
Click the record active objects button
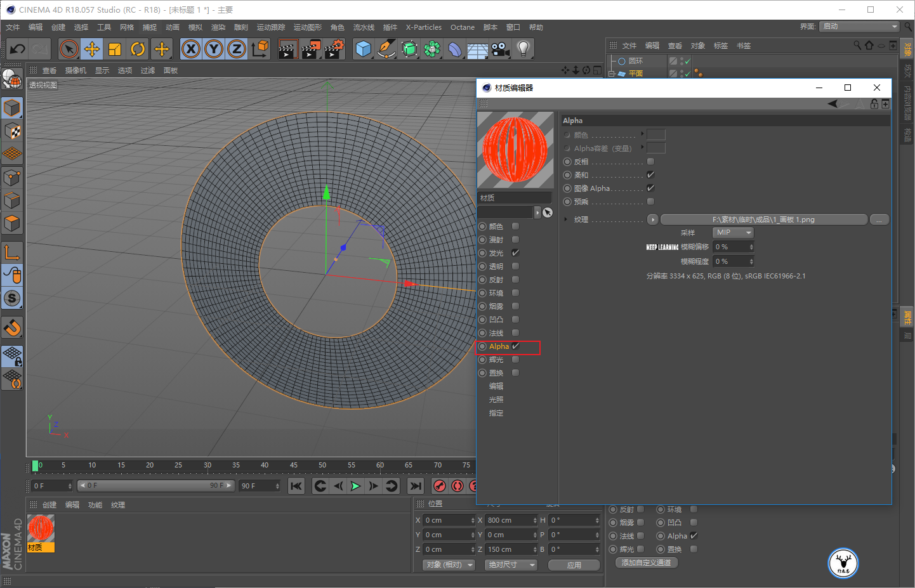coord(439,486)
